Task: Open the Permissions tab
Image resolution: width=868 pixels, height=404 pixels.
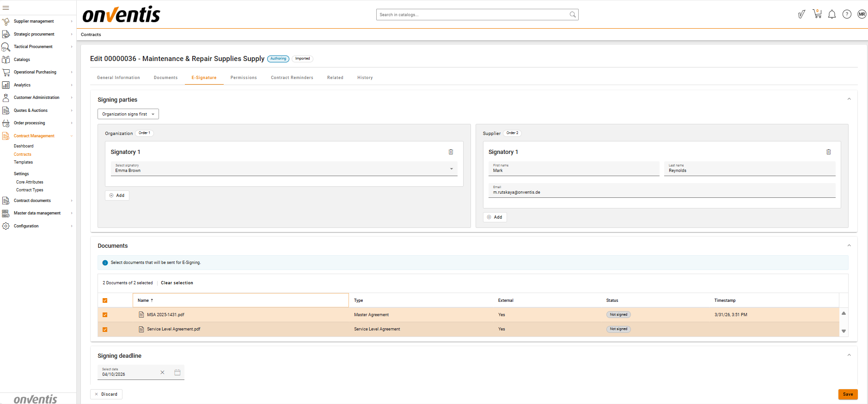Action: tap(244, 78)
